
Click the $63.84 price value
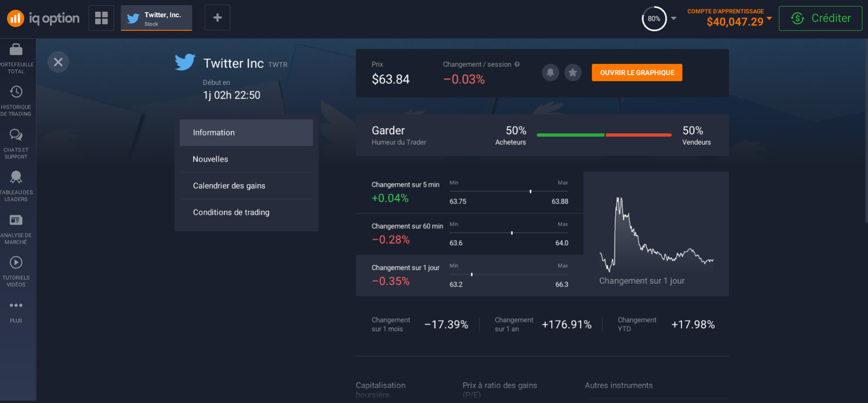(391, 79)
